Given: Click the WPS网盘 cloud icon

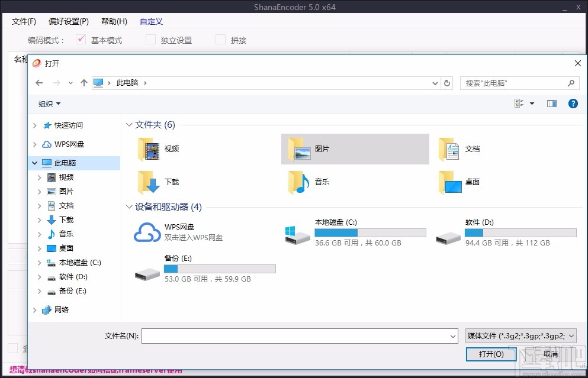Looking at the screenshot, I should pyautogui.click(x=147, y=231).
